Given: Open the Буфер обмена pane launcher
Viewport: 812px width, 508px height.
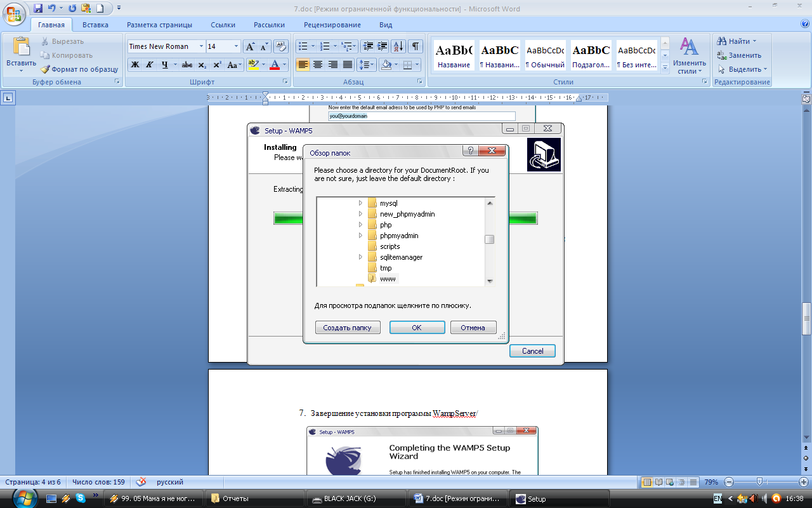Looking at the screenshot, I should [x=117, y=82].
